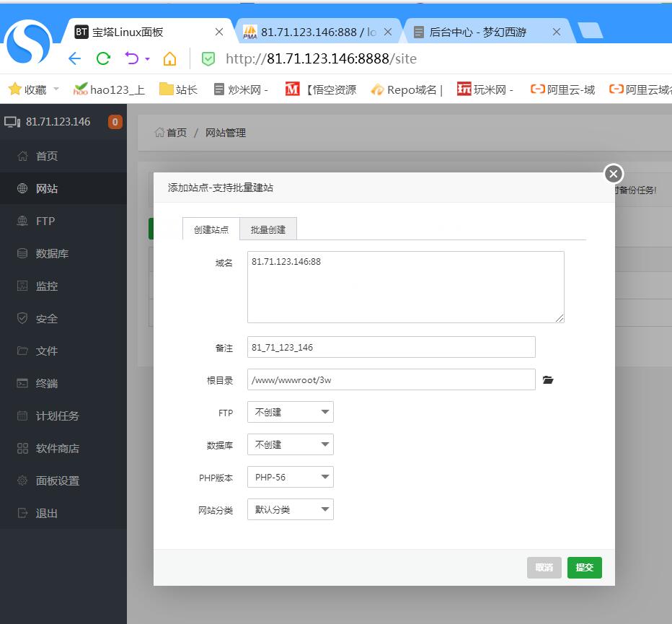Click the 域名 domain text area
The height and width of the screenshot is (624, 672).
click(405, 287)
